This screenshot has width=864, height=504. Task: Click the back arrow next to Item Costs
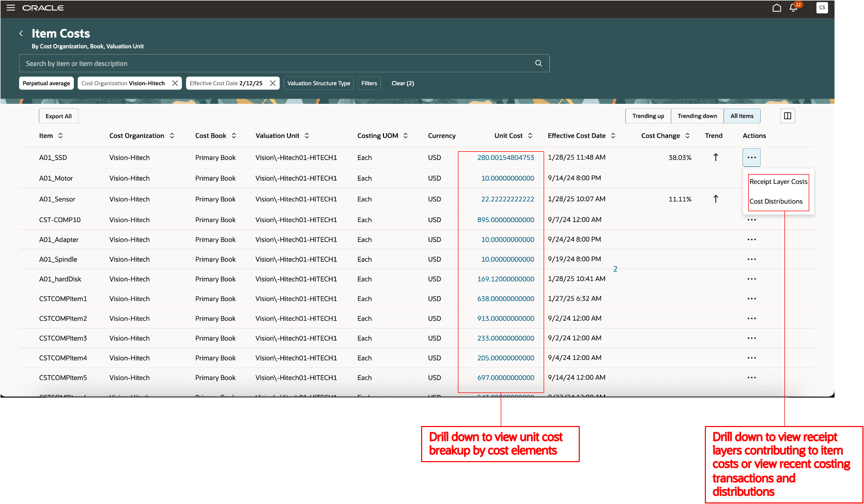21,33
